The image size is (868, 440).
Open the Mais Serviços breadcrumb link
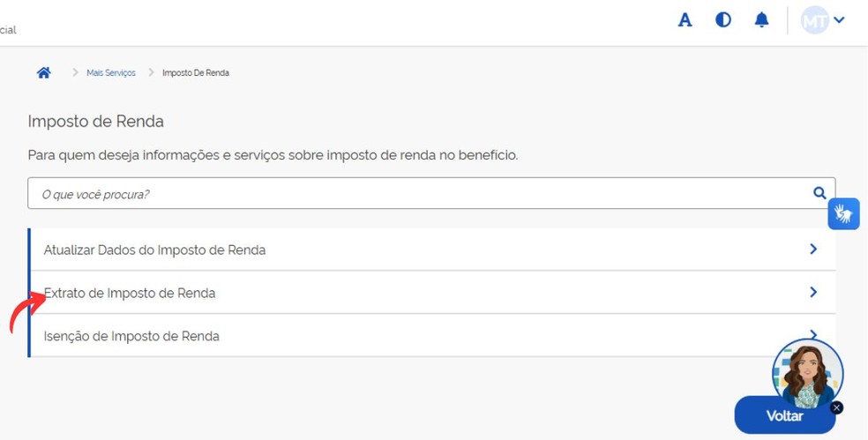tap(111, 73)
